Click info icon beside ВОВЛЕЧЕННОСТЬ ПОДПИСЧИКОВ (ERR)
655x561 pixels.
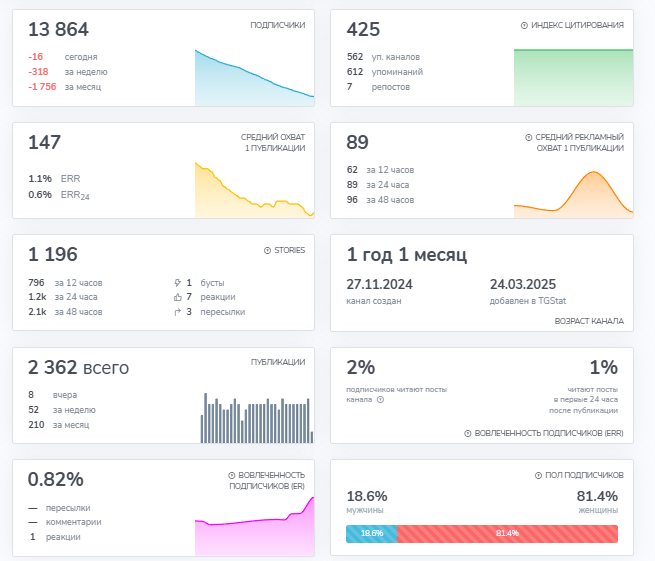click(468, 433)
